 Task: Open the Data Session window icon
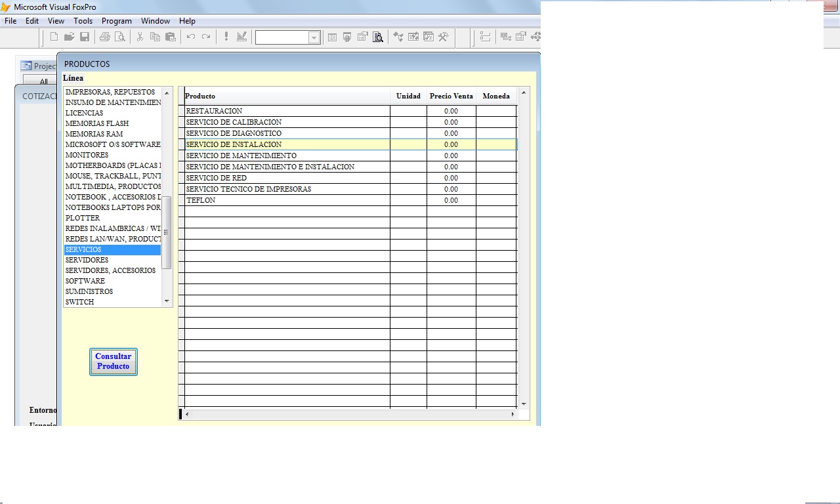pos(347,37)
